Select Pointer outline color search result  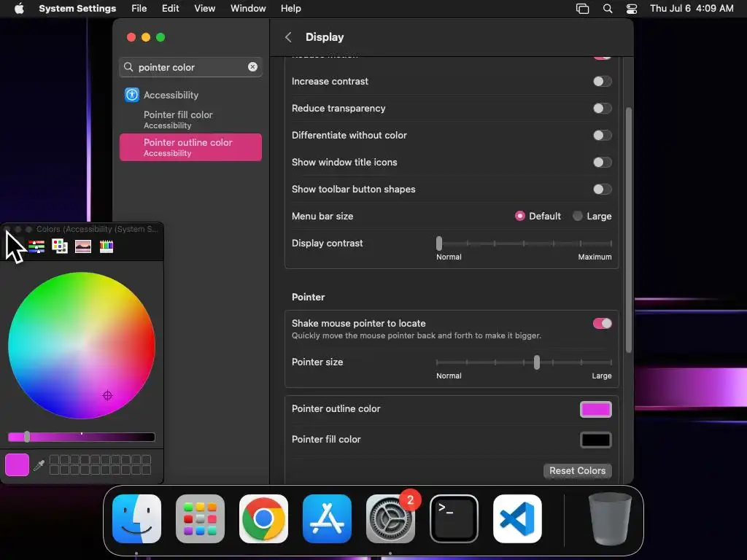coord(190,147)
